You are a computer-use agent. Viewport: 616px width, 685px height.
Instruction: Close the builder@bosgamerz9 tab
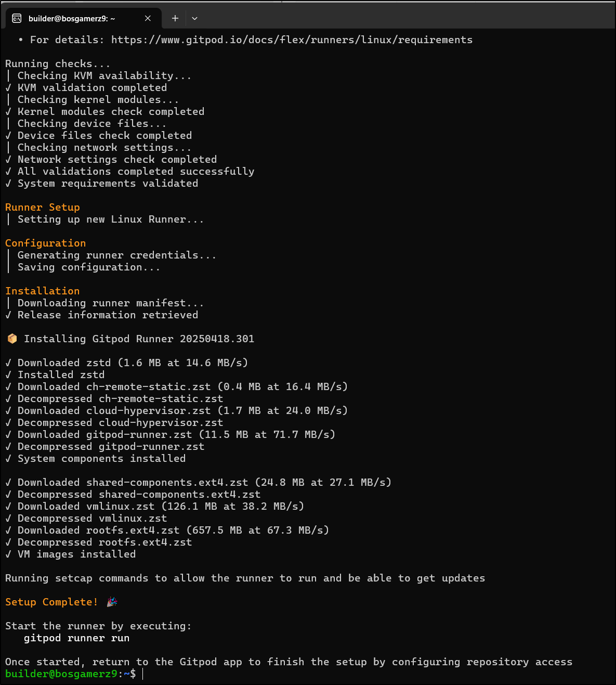(148, 18)
